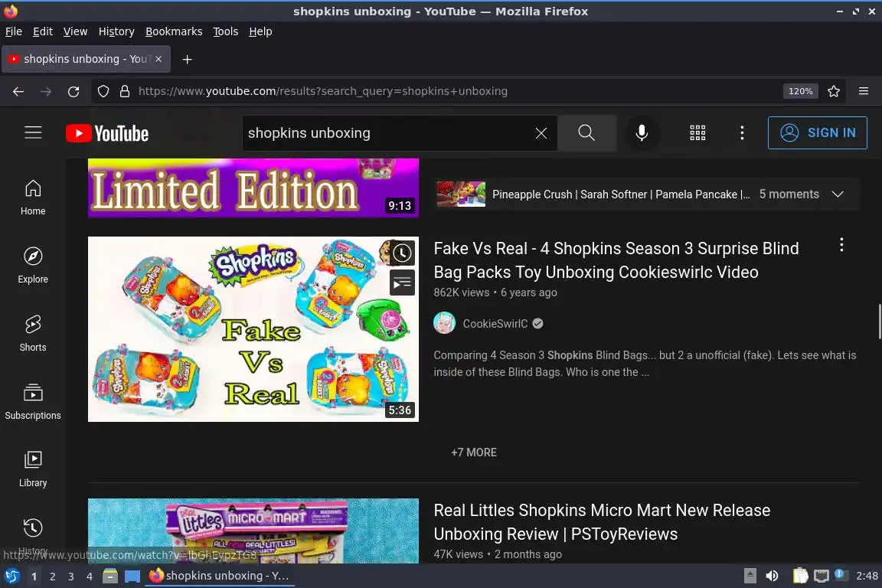Open Subscriptions in sidebar
This screenshot has height=588, width=882.
(33, 402)
